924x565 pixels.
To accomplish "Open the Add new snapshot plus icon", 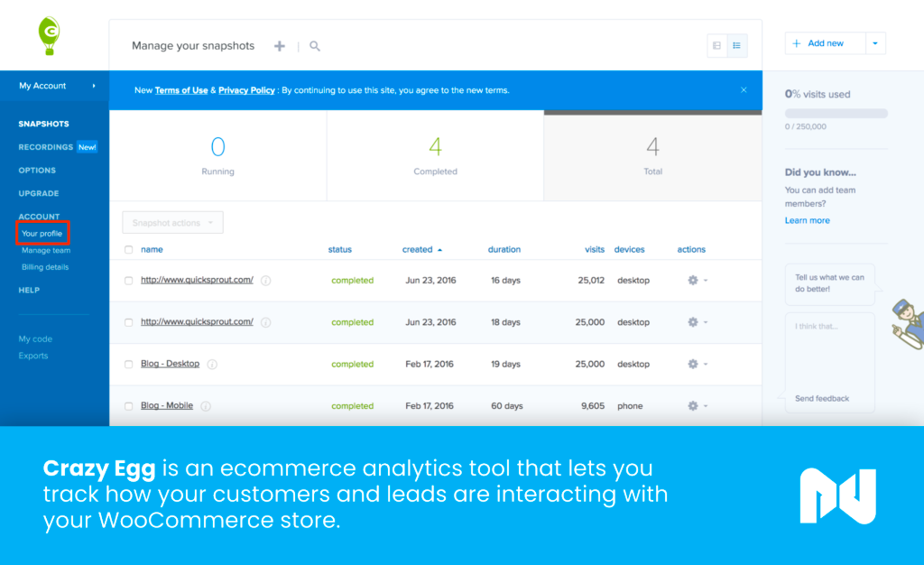I will [279, 44].
